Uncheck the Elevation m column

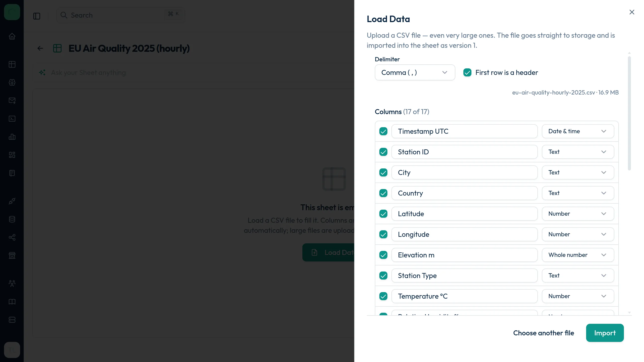coord(383,255)
